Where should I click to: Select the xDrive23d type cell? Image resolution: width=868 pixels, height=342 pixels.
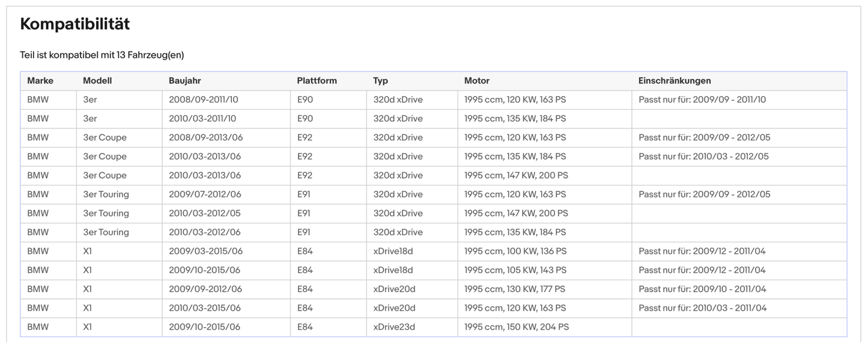point(394,327)
